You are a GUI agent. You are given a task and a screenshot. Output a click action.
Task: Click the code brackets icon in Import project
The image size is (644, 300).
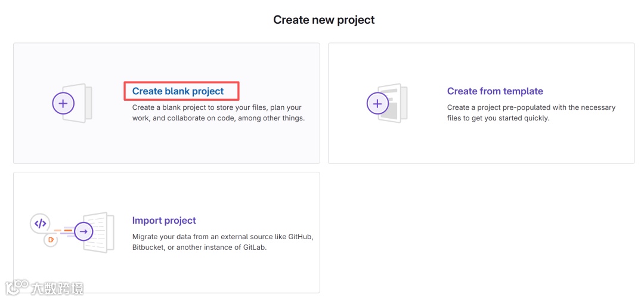click(40, 224)
